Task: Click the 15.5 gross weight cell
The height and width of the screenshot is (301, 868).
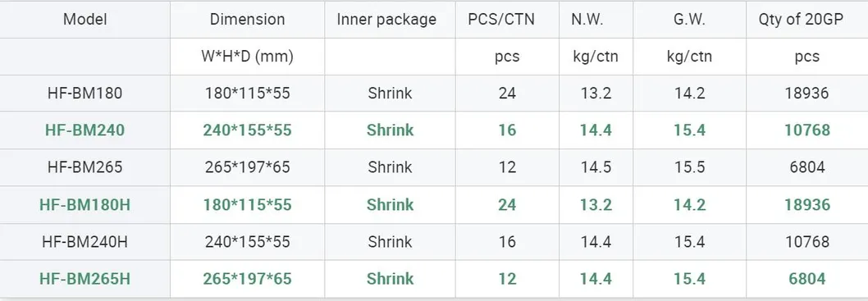Action: pos(689,167)
